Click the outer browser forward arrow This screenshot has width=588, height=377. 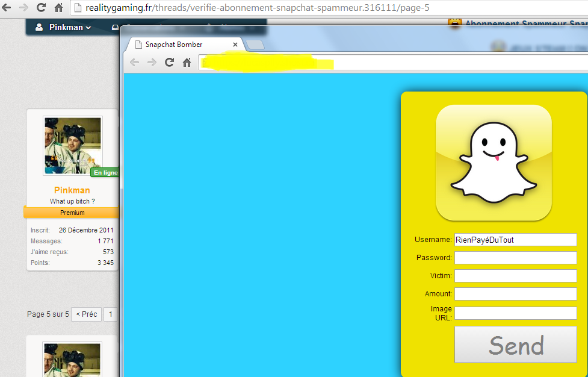[23, 7]
